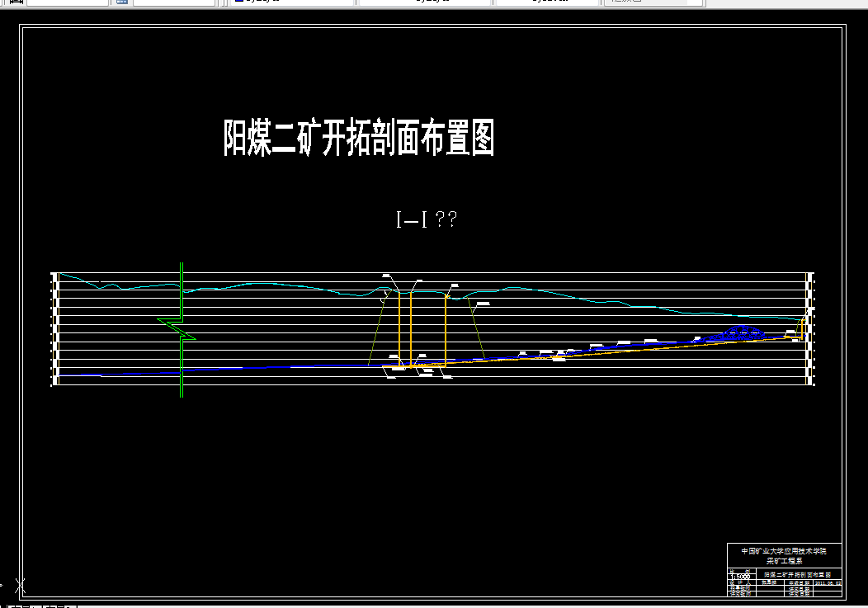Select the large drawing title 阳煤二矿开拓剖面布置图
Image resolution: width=868 pixels, height=608 pixels.
pyautogui.click(x=359, y=137)
